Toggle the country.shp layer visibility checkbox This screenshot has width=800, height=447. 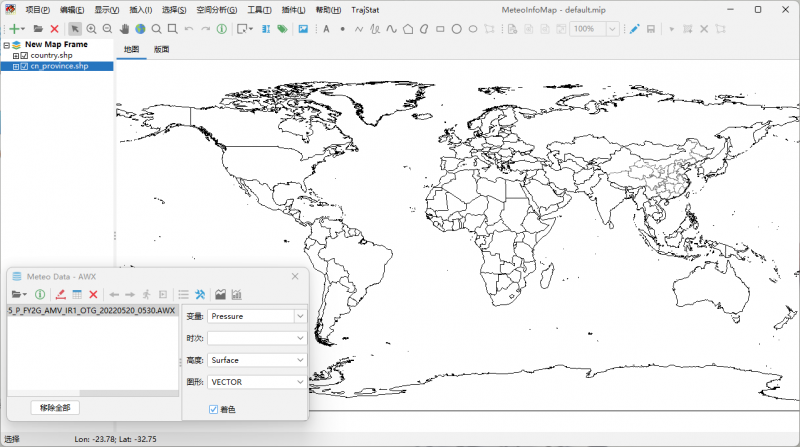24,56
